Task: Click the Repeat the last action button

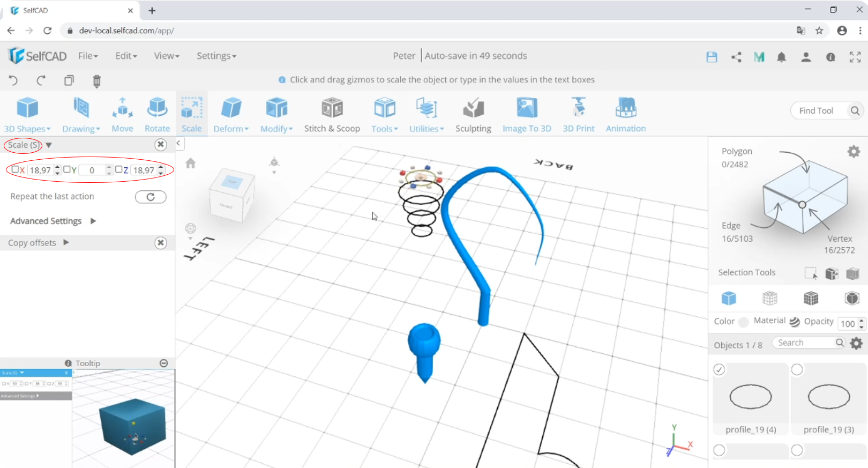Action: 151,197
